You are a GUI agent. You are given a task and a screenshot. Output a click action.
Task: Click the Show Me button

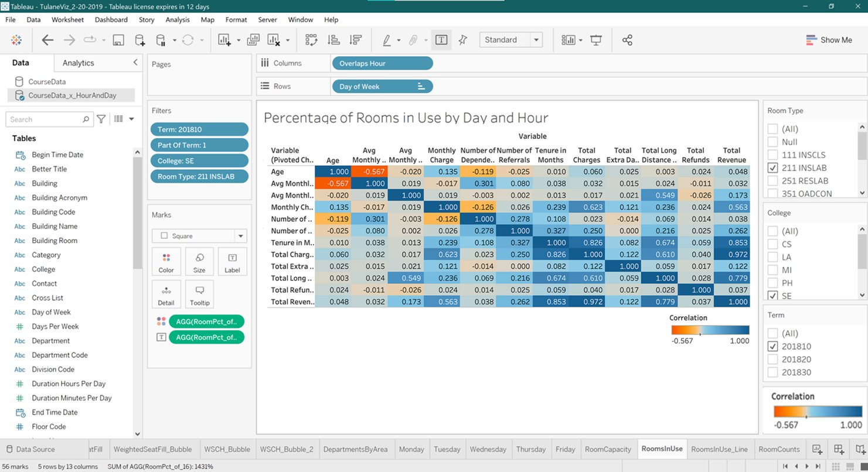pos(829,40)
